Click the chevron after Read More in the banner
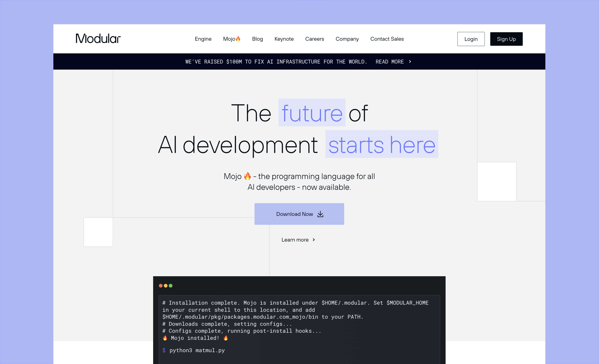 click(410, 61)
